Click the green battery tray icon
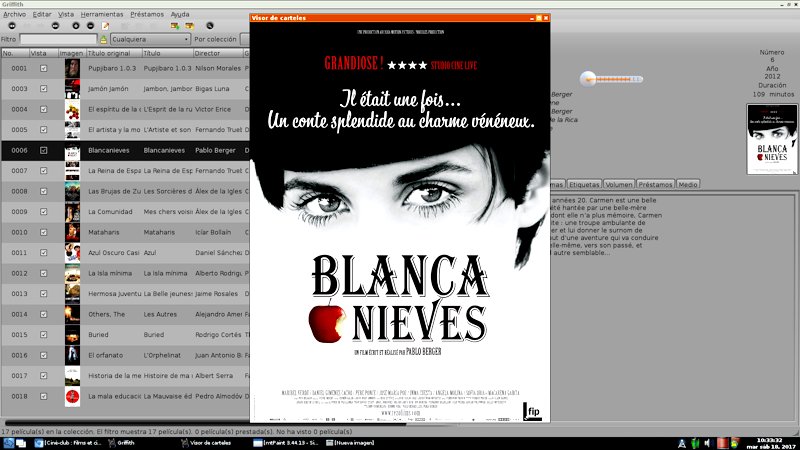The image size is (800, 450). [x=695, y=443]
